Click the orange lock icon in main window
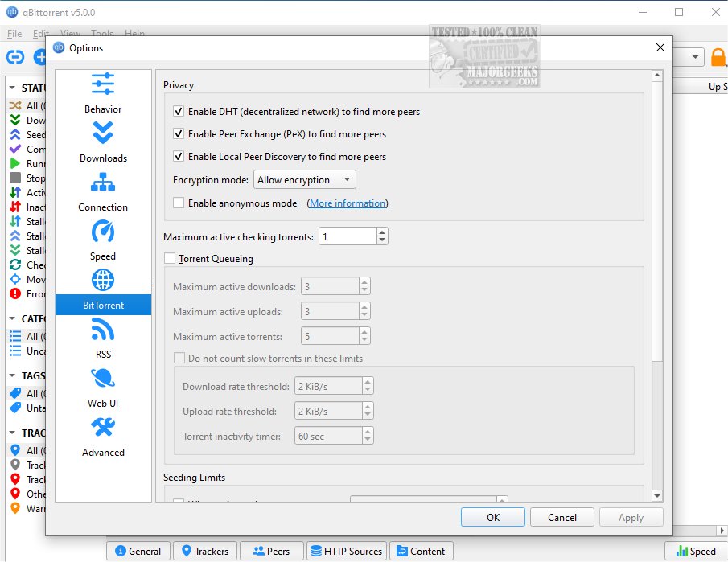Image resolution: width=728 pixels, height=562 pixels. [x=718, y=58]
